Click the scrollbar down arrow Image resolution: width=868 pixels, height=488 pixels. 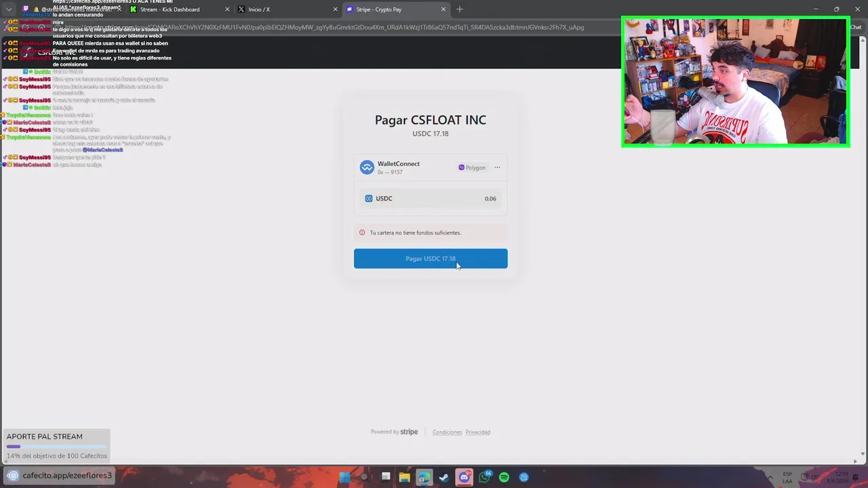(x=863, y=453)
